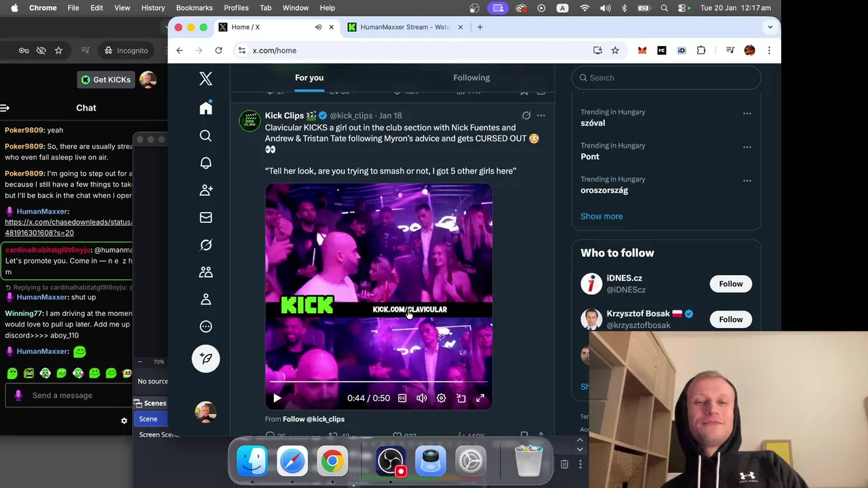Click Send a message chat field
868x488 pixels.
tap(68, 395)
